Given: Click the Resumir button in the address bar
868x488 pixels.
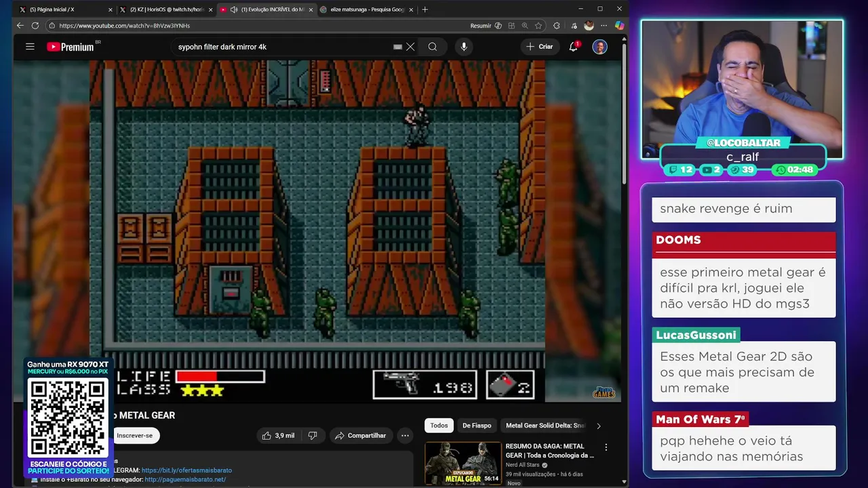Looking at the screenshot, I should point(481,26).
